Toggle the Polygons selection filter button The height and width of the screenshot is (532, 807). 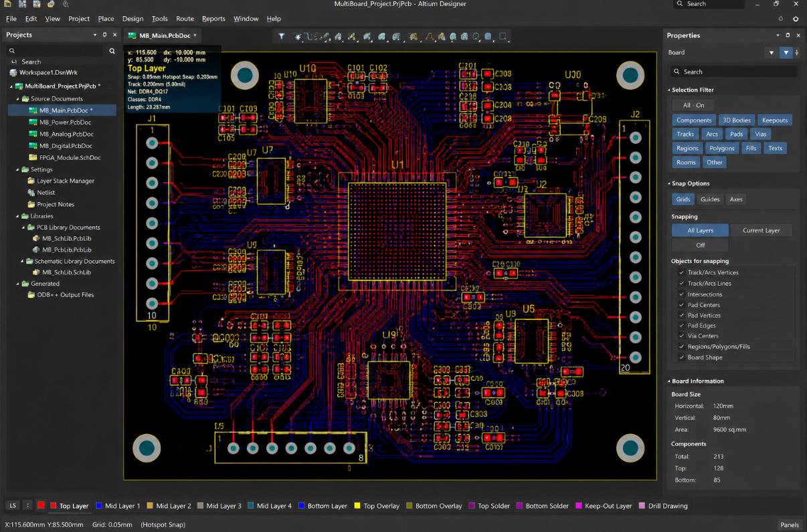click(722, 148)
